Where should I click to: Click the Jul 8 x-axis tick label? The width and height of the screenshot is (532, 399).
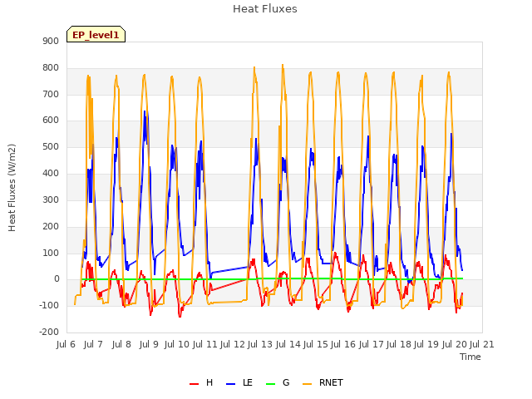121,344
